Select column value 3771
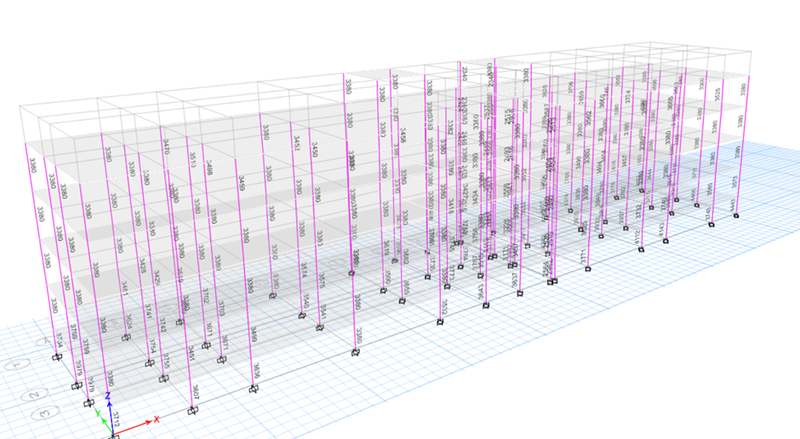Screen dimensions: 800x439 (x=584, y=257)
